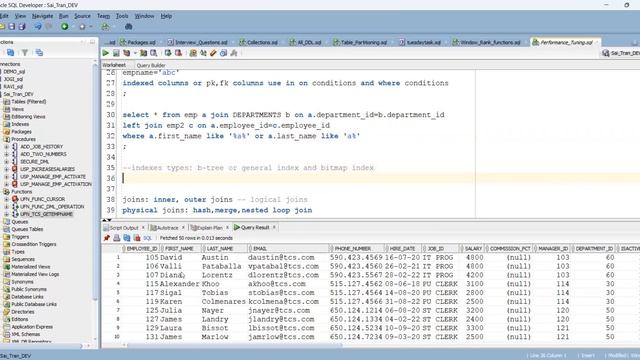Screen dimensions: 640x360
Task: Click the blue Back arrow icon
Action: [x=38, y=27]
